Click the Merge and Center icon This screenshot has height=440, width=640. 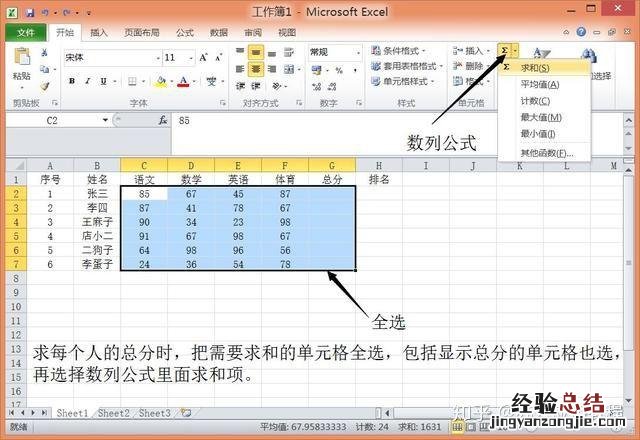(x=289, y=69)
